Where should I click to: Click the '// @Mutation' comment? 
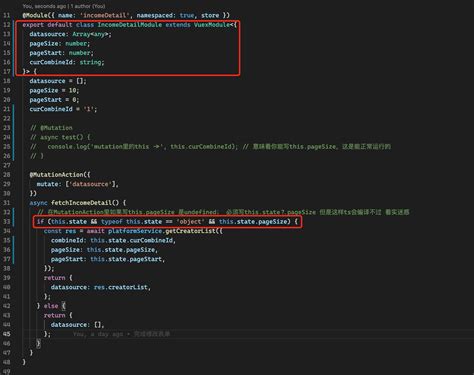pos(51,128)
